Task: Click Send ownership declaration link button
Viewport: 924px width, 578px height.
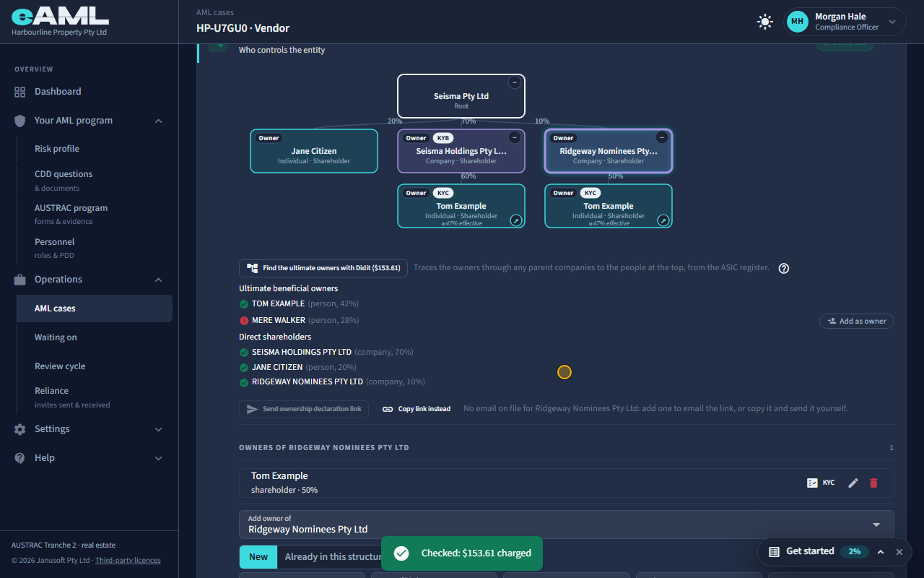Action: tap(304, 409)
